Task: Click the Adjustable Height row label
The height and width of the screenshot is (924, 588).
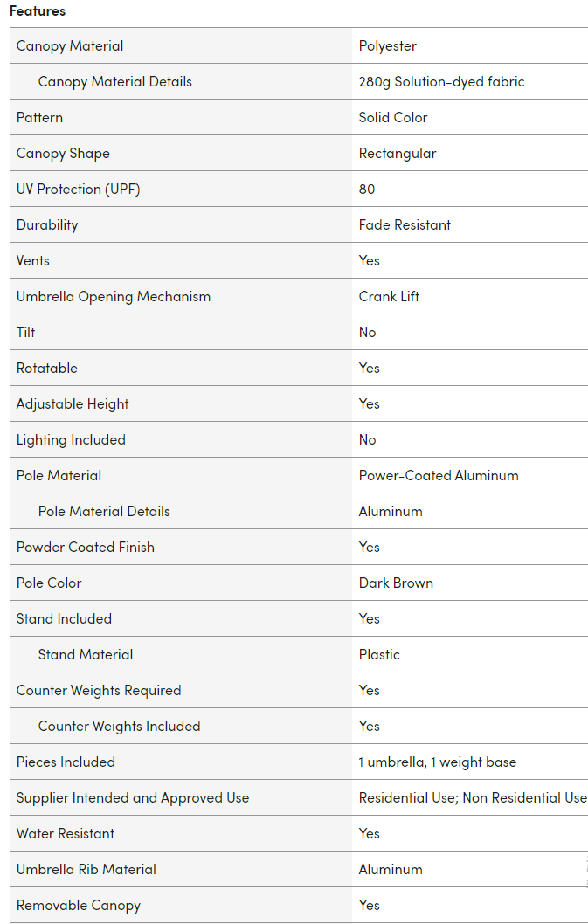Action: (73, 403)
